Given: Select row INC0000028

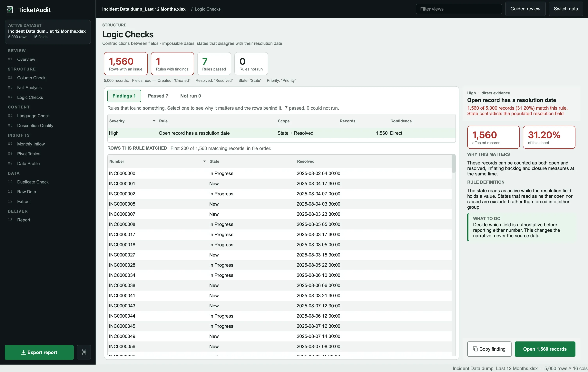Looking at the screenshot, I should click(x=279, y=265).
